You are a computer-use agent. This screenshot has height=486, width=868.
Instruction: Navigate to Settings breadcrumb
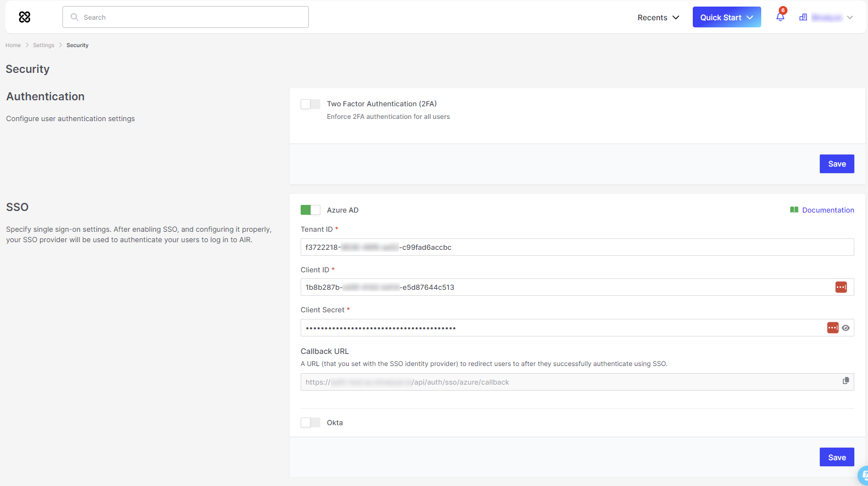[x=43, y=45]
